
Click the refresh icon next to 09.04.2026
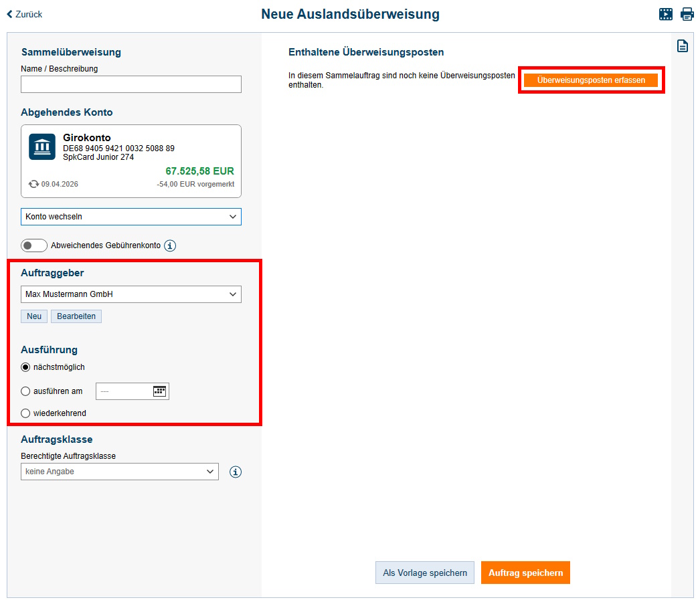tap(33, 184)
